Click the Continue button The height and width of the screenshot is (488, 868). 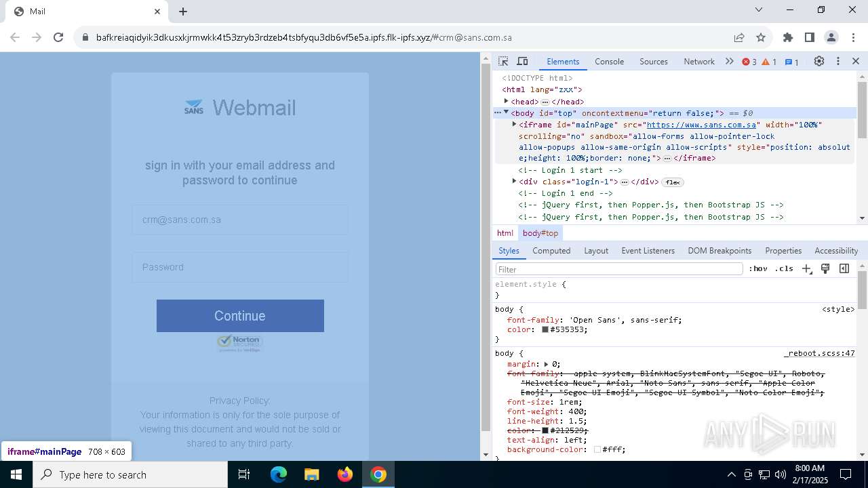240,316
